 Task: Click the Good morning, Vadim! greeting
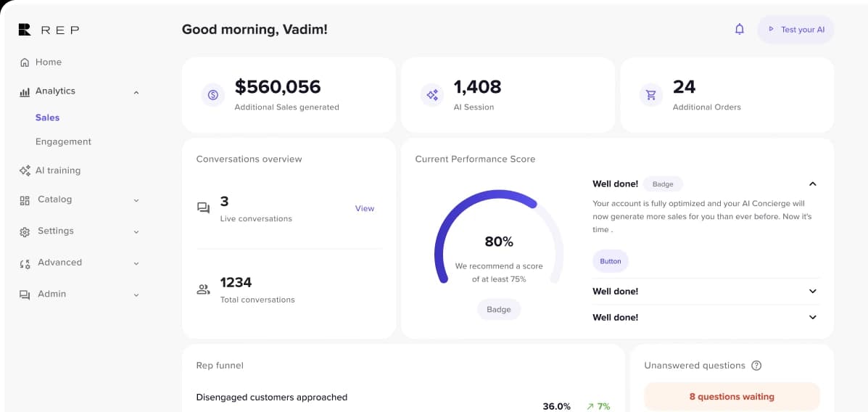coord(255,29)
